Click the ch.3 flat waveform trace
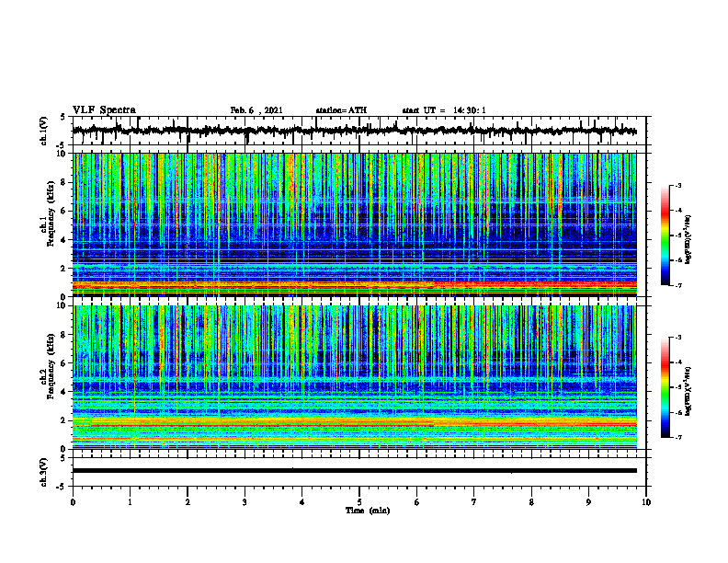Viewport: 728px width, 563px height. tap(354, 471)
